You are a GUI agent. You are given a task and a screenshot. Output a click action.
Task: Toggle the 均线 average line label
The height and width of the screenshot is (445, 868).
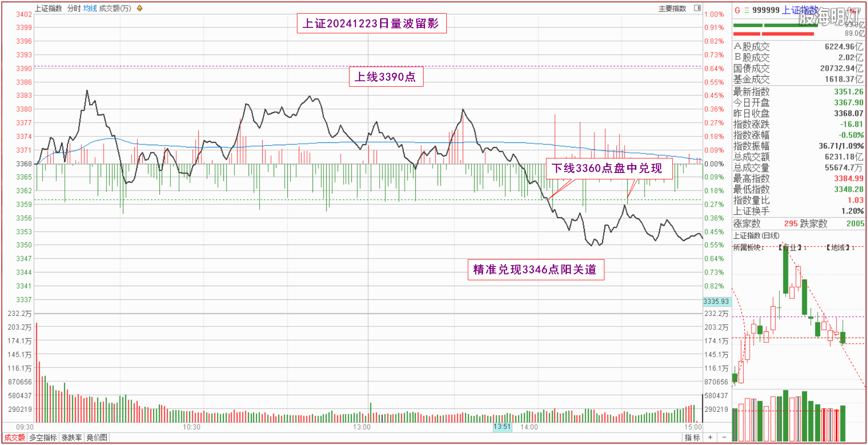[x=90, y=8]
